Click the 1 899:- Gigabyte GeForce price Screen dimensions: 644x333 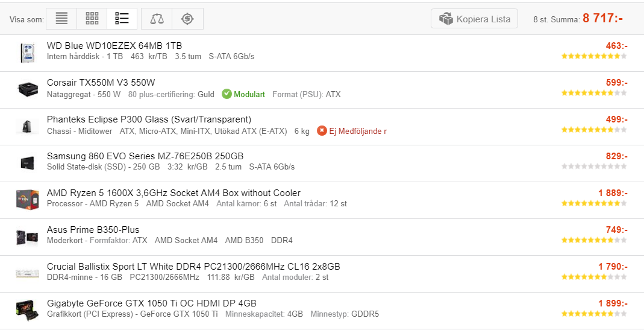point(613,303)
